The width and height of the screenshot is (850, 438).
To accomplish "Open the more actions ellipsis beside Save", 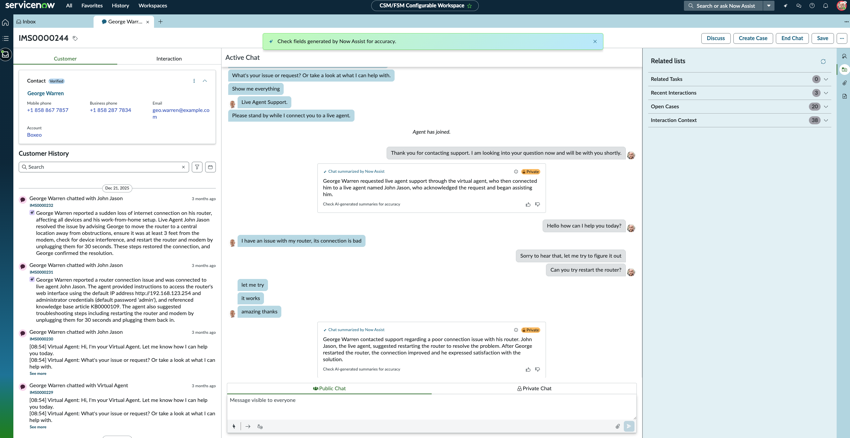I will 841,38.
